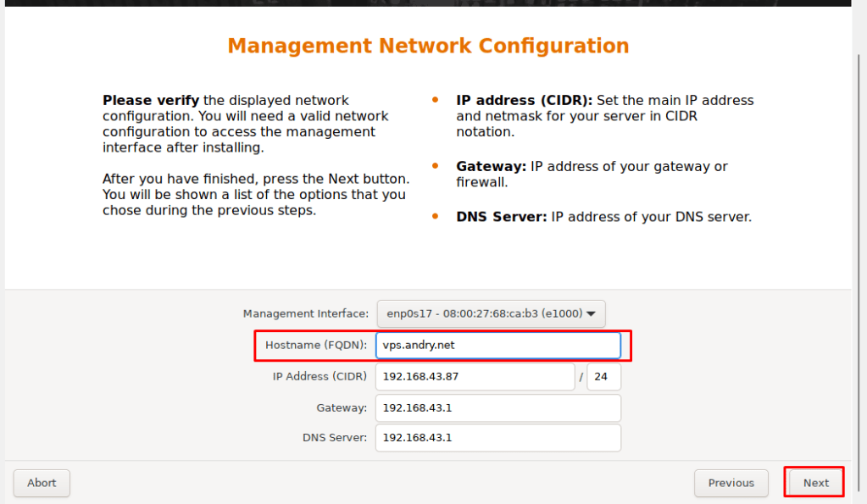The height and width of the screenshot is (504, 867).
Task: Click the Management Network Configuration heading
Action: click(x=428, y=46)
